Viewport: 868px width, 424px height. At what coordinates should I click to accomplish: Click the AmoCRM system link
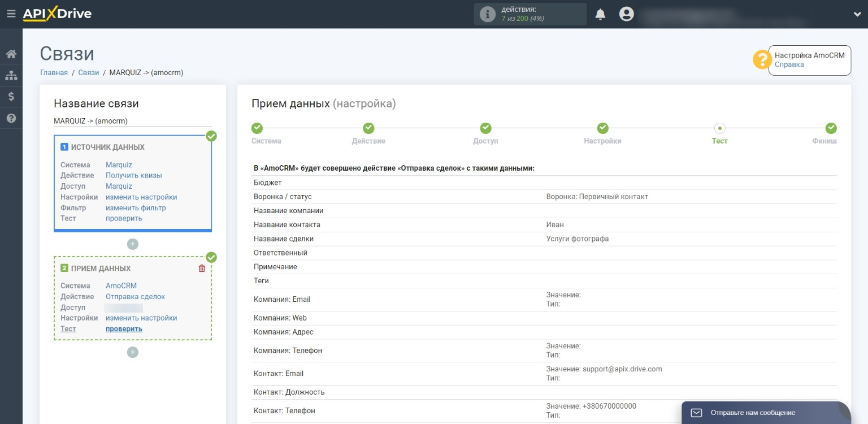[121, 285]
